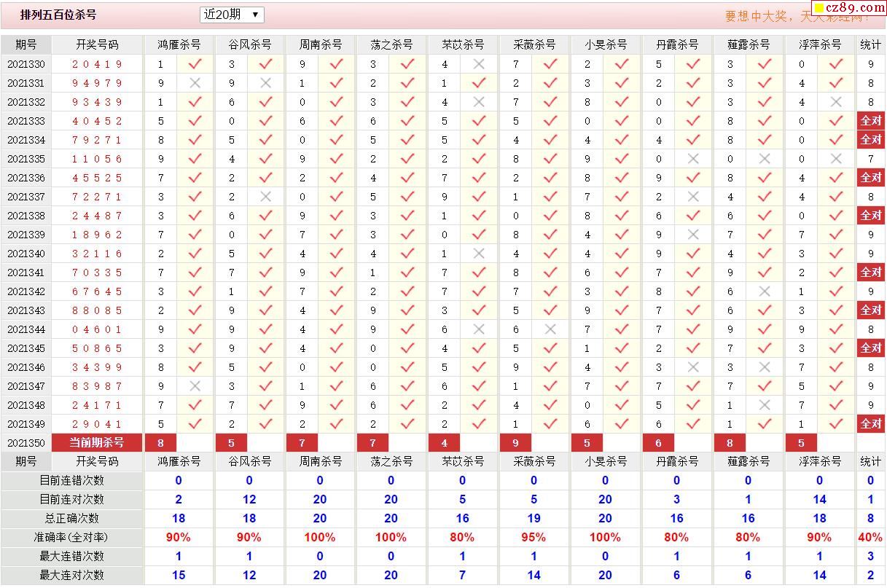Screen dimensions: 887x588
Task: Click the 最大连对次数 value 15 for 鸿雁杀号
Action: point(179,576)
